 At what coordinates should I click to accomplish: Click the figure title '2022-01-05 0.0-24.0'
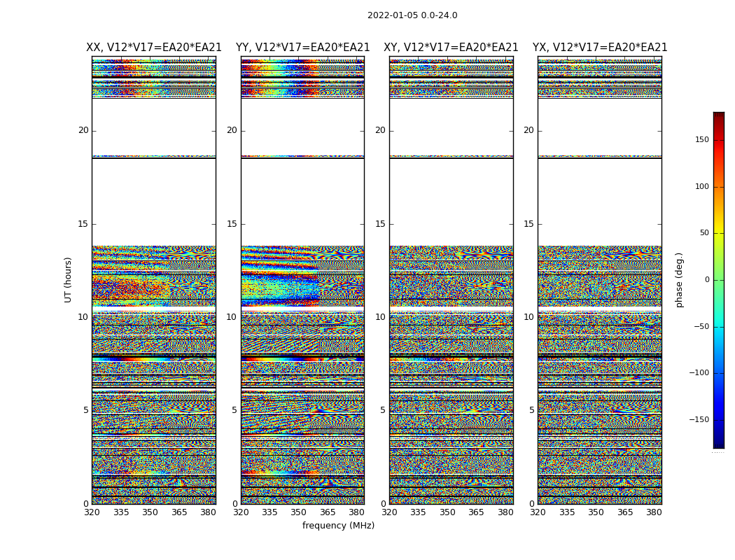tap(412, 15)
